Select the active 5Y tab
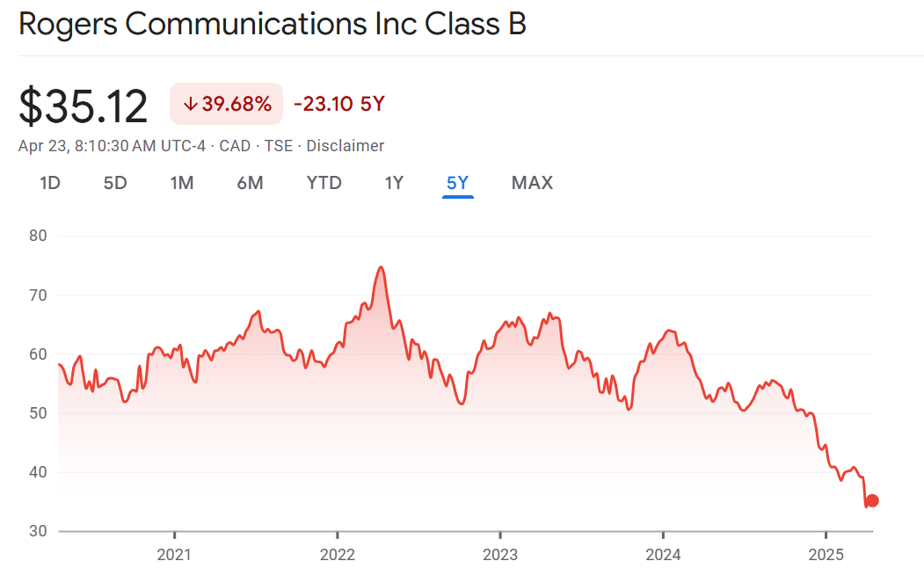Viewport: 924px width, 583px height. 458,183
